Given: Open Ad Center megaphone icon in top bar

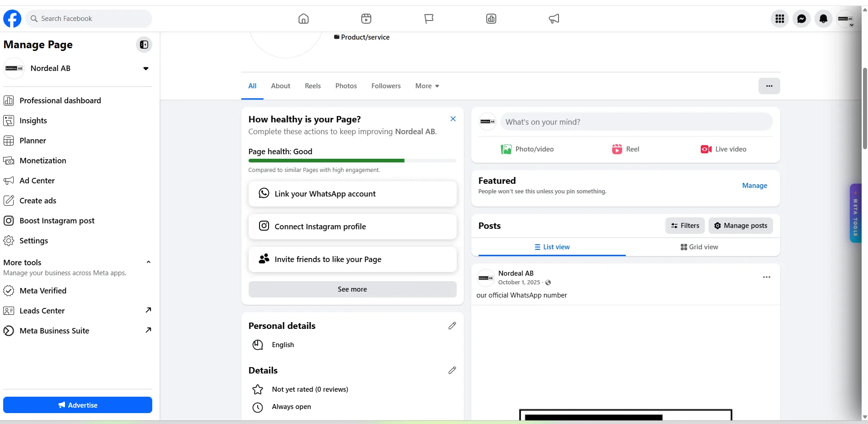Looking at the screenshot, I should (x=554, y=19).
